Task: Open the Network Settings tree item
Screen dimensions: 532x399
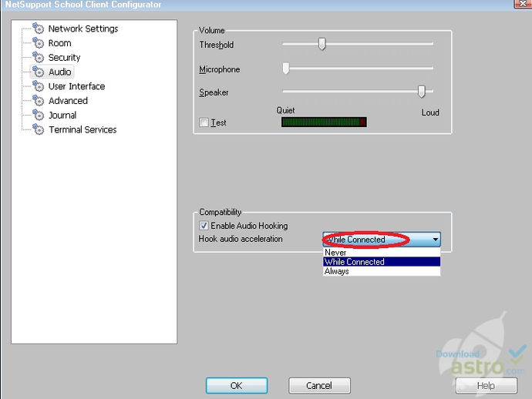Action: (83, 28)
